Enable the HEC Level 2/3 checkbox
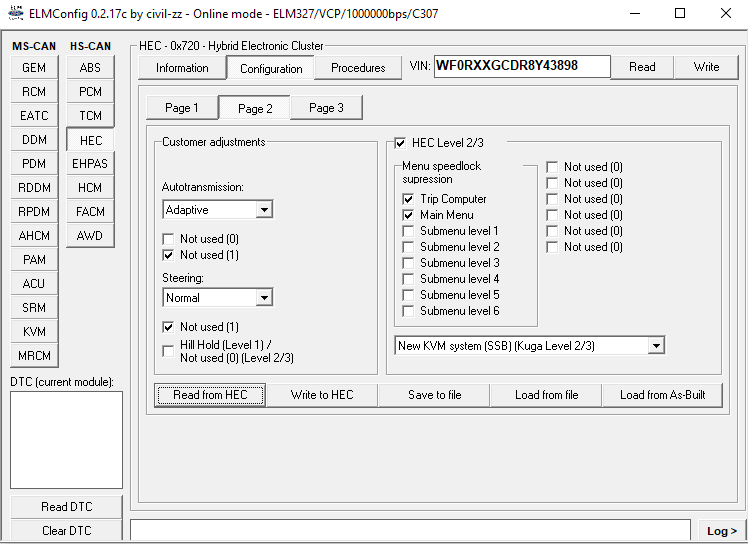This screenshot has width=748, height=544. (x=401, y=143)
